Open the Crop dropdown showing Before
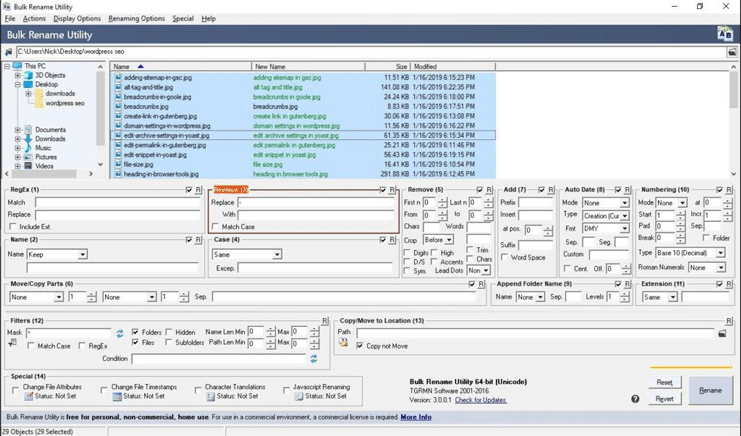The width and height of the screenshot is (741, 436). pyautogui.click(x=438, y=240)
